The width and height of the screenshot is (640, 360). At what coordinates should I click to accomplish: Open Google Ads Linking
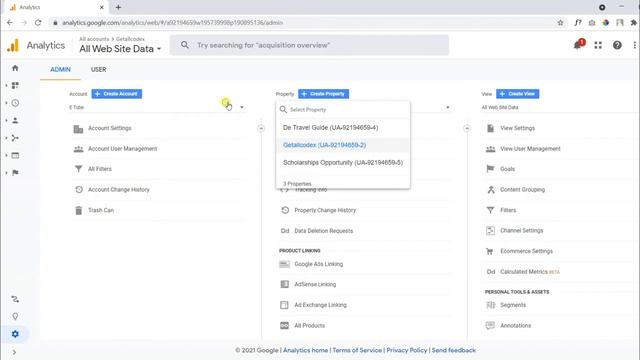coord(318,264)
